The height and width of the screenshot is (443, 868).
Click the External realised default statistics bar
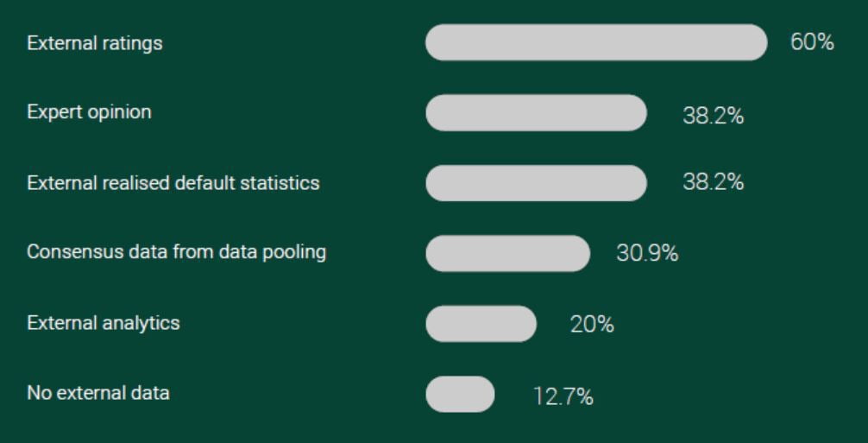pyautogui.click(x=536, y=183)
